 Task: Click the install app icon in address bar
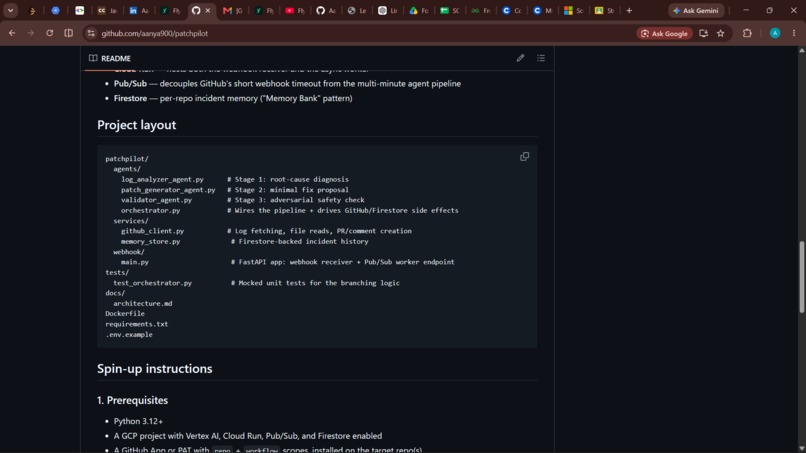703,33
